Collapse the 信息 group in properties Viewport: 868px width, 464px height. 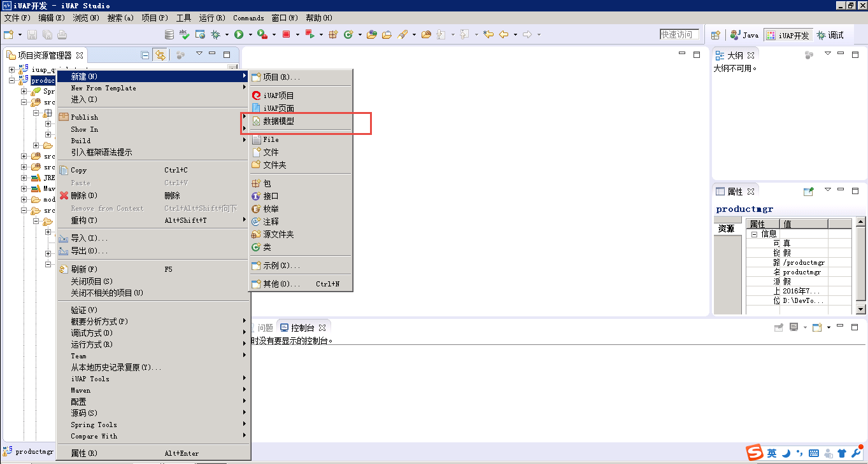754,234
